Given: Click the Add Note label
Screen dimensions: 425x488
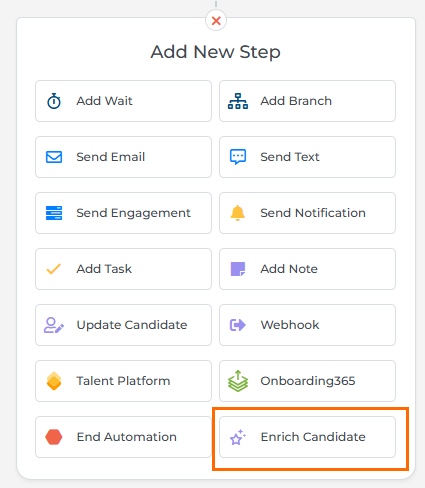Looking at the screenshot, I should pyautogui.click(x=289, y=269).
